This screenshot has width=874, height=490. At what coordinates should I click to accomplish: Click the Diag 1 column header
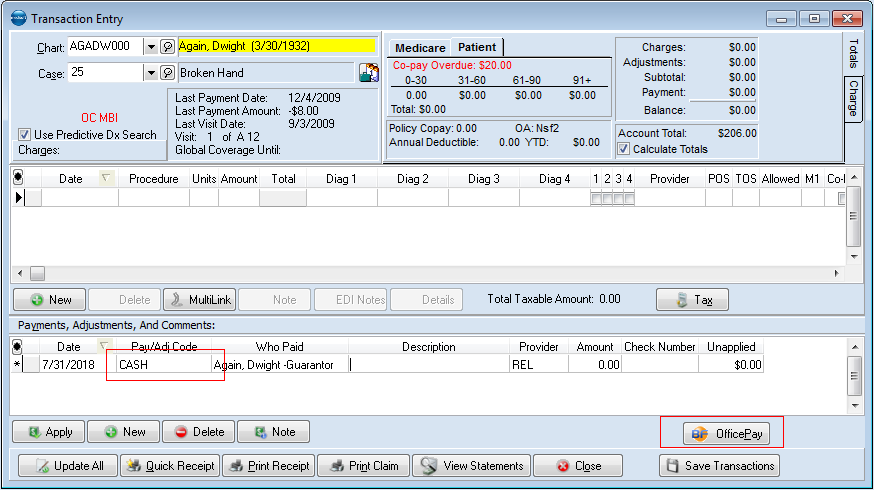click(341, 178)
